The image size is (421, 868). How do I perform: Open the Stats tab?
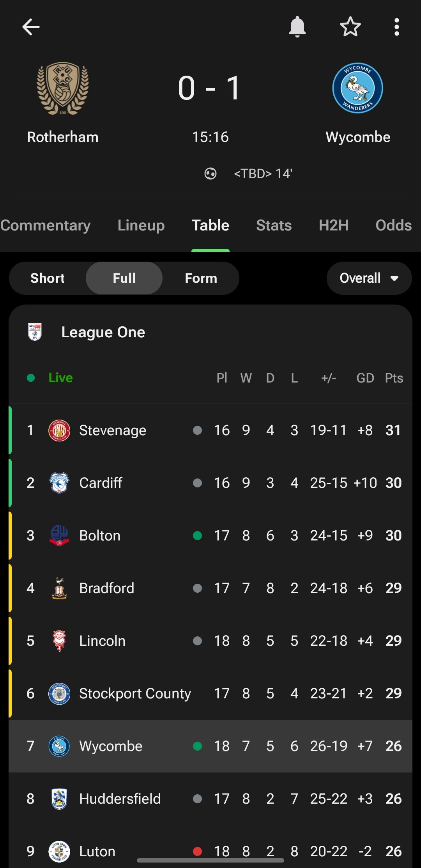274,225
